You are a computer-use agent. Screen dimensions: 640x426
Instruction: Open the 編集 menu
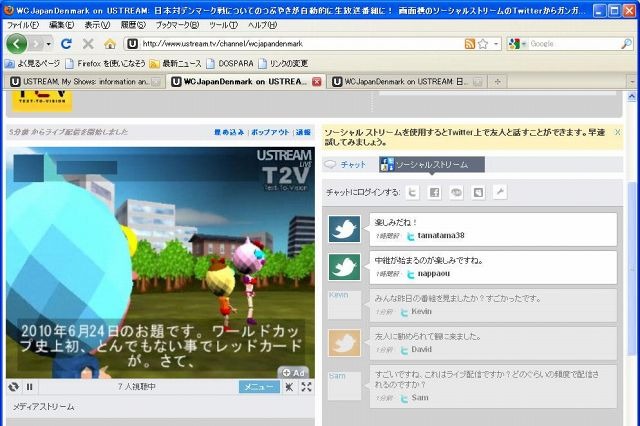coord(61,25)
